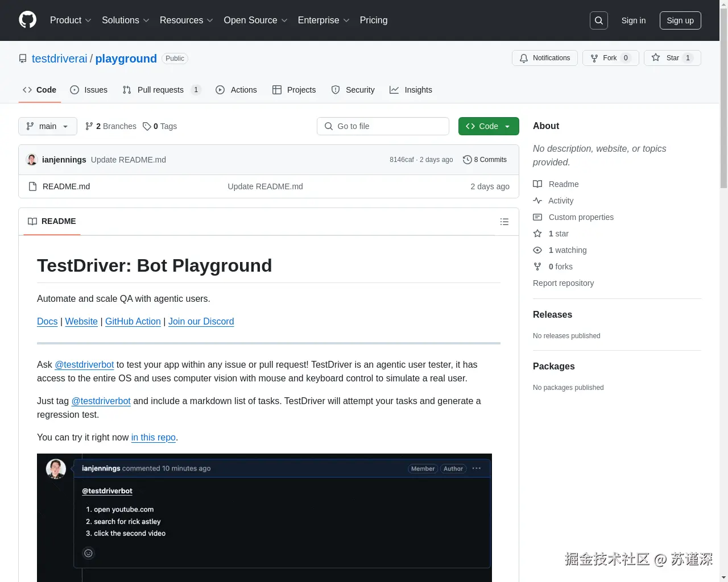This screenshot has width=728, height=582.
Task: Open the README outline list icon
Action: click(x=504, y=222)
